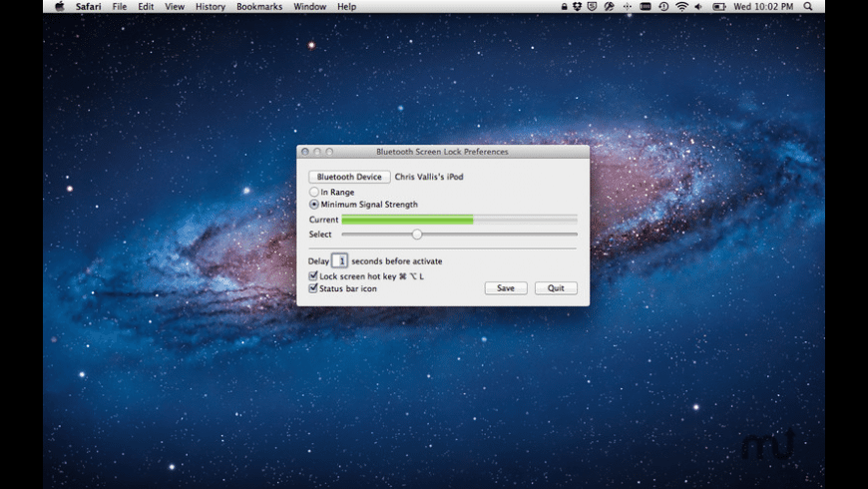Click the lock status bar icon
This screenshot has width=868, height=489.
tap(564, 7)
